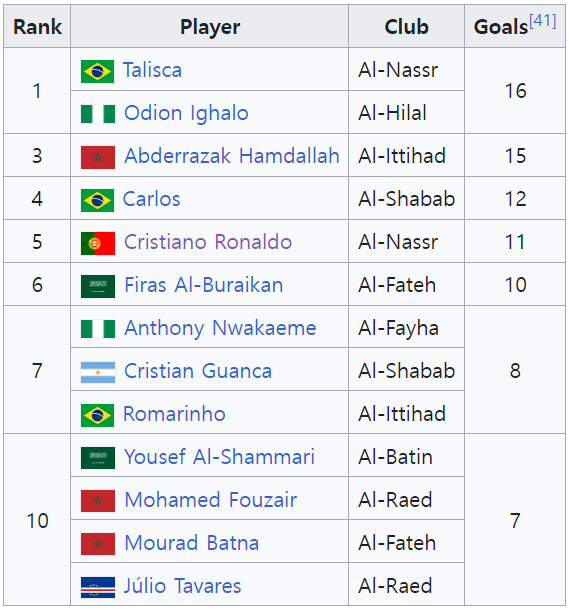Open citation 41 in Goals header
This screenshot has height=610, width=569.
543,20
